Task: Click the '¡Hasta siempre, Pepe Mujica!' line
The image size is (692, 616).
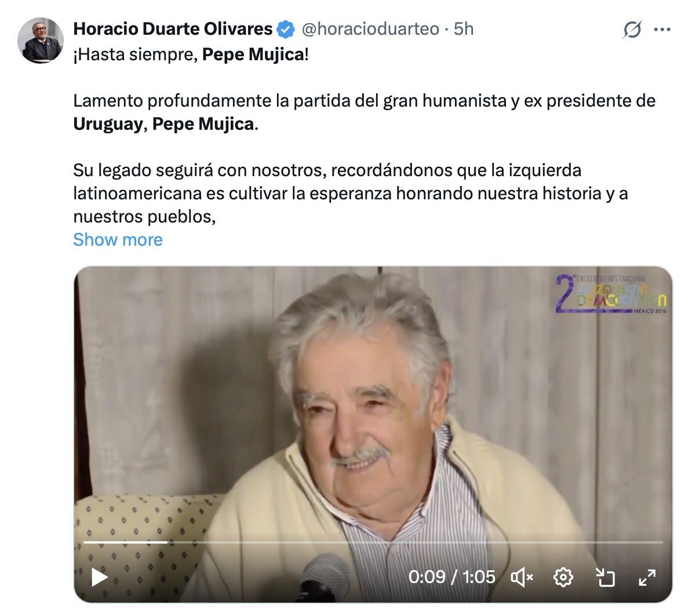Action: (191, 54)
